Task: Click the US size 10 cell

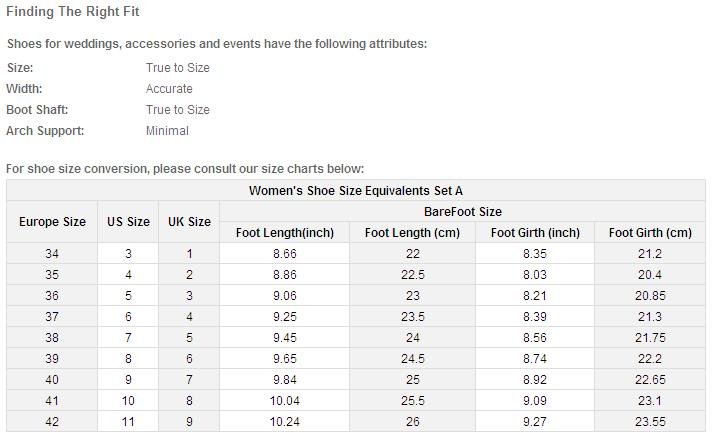Action: [128, 401]
